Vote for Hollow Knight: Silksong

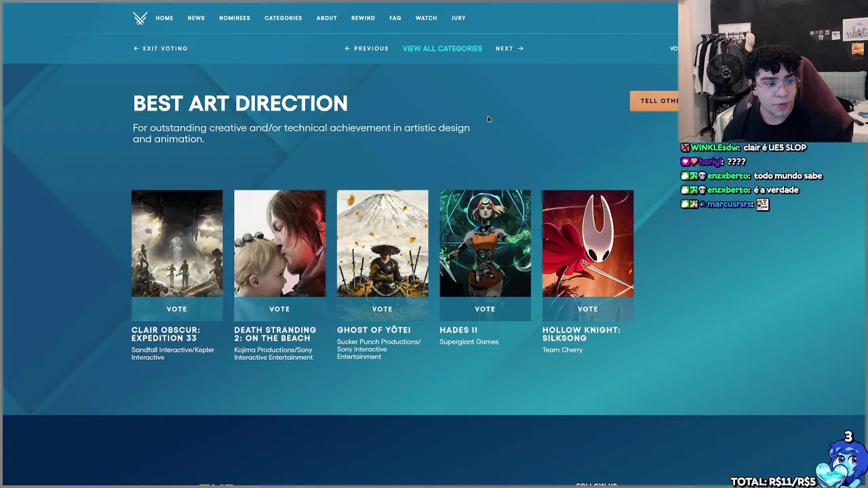click(588, 309)
